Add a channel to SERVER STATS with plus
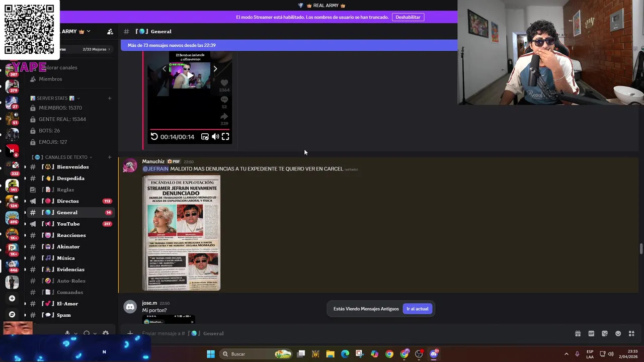This screenshot has width=644, height=362. [110, 98]
